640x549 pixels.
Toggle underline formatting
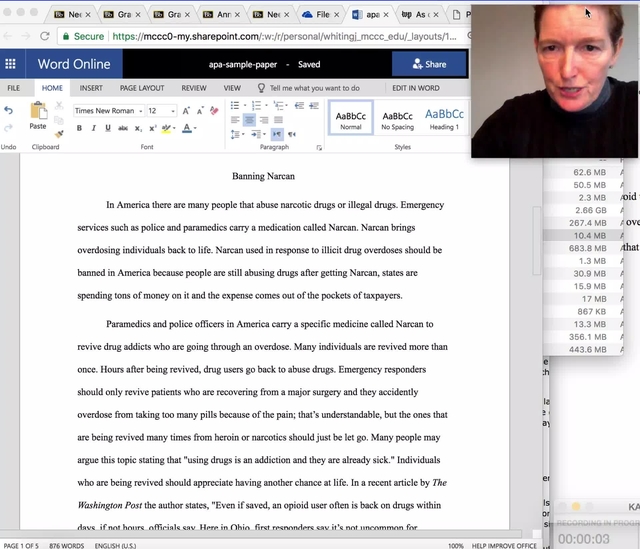pyautogui.click(x=108, y=128)
